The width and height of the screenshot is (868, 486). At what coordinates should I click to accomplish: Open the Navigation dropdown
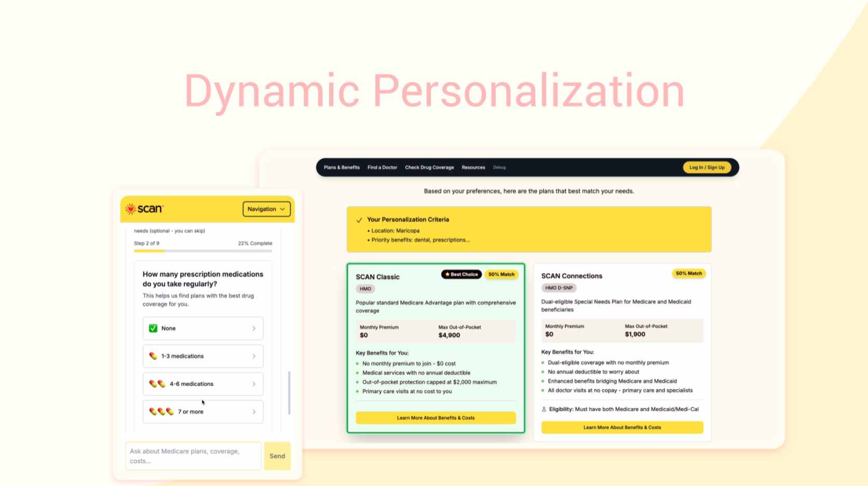pos(266,209)
